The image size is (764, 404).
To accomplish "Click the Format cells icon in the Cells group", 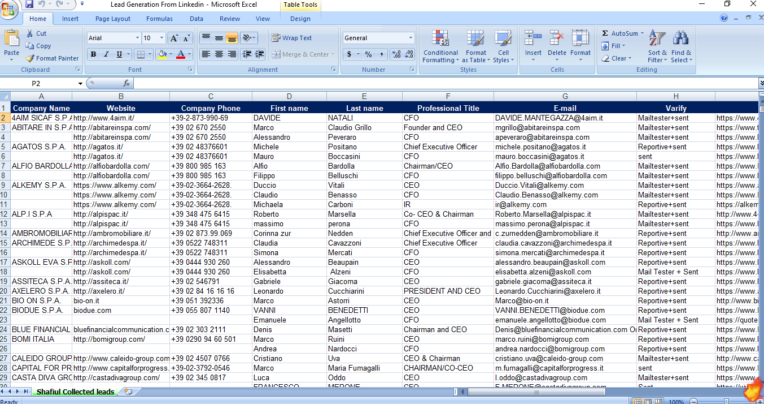I will pyautogui.click(x=580, y=38).
